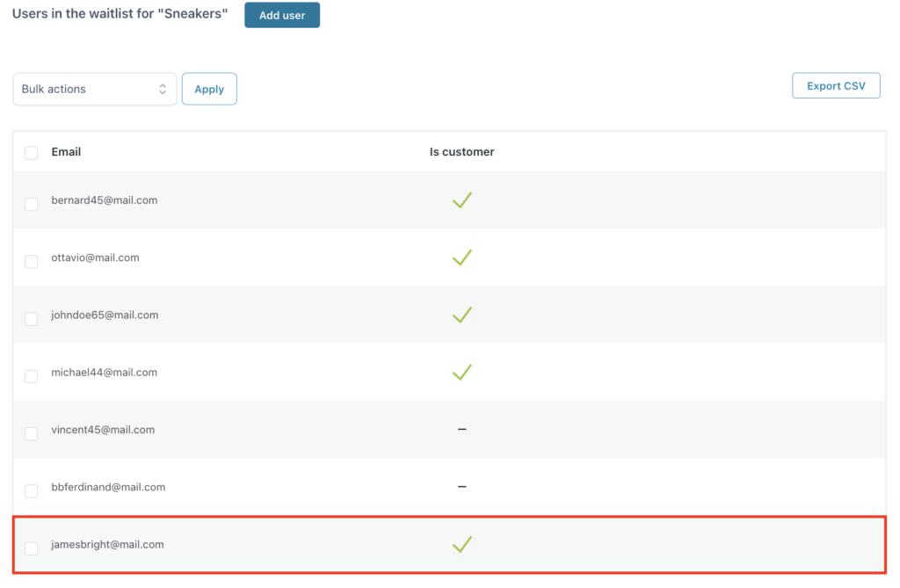900x588 pixels.
Task: Click the ottavio@mail.com email text
Action: coord(95,258)
